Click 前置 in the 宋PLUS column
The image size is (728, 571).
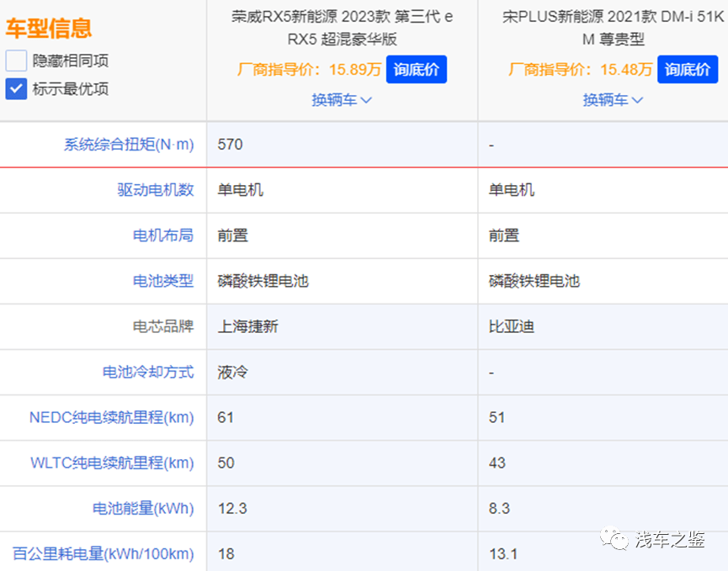(504, 235)
